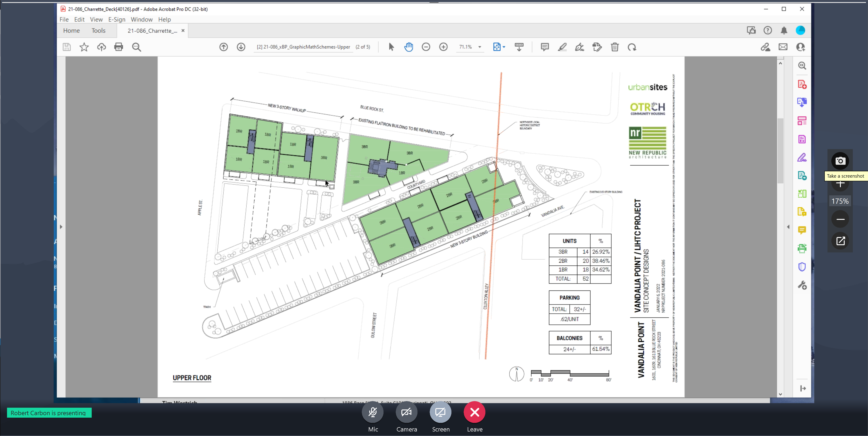
Task: Go to the previous page arrow
Action: [x=223, y=47]
